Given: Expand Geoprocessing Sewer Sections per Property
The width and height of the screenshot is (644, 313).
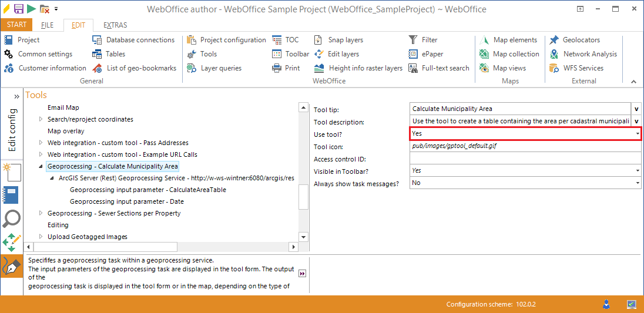Looking at the screenshot, I should (x=41, y=213).
